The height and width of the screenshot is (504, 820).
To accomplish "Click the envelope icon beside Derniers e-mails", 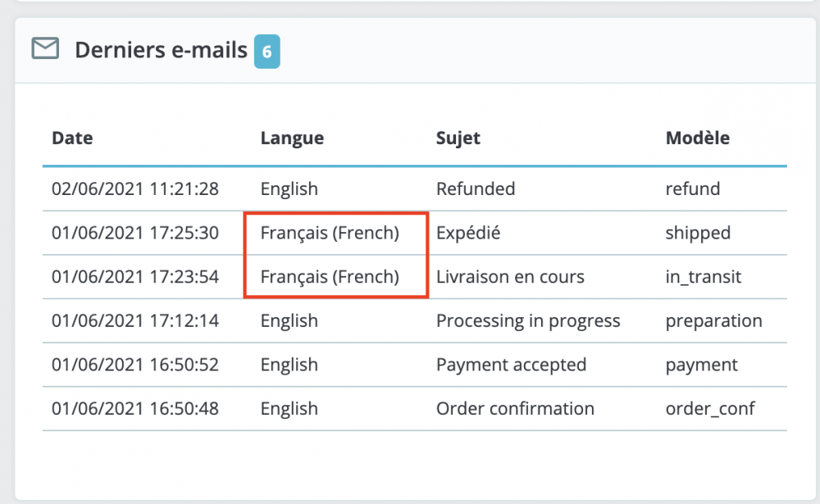I will click(x=45, y=49).
